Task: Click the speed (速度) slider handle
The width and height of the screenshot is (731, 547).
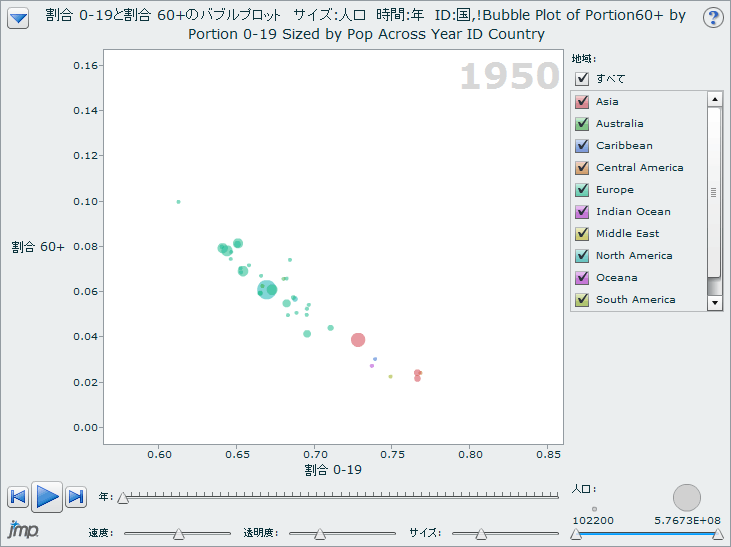Action: click(x=178, y=534)
